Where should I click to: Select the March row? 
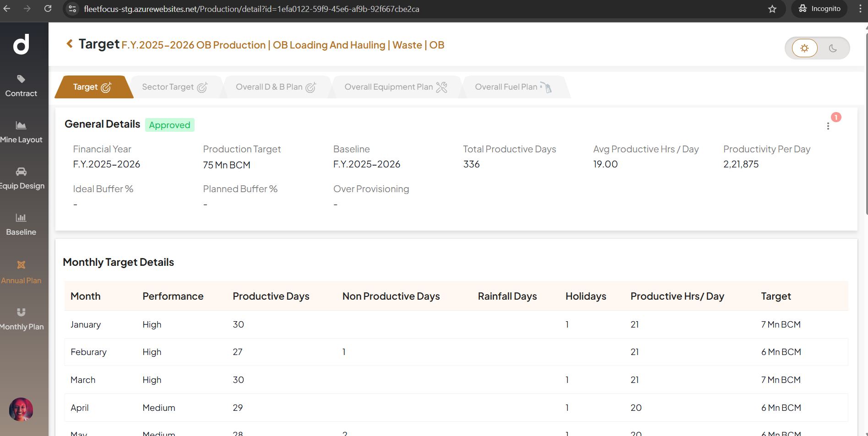[456, 380]
